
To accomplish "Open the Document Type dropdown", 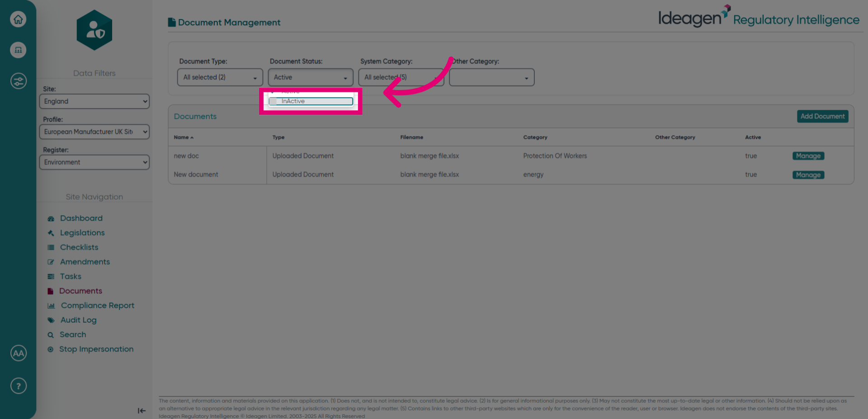I will (220, 77).
